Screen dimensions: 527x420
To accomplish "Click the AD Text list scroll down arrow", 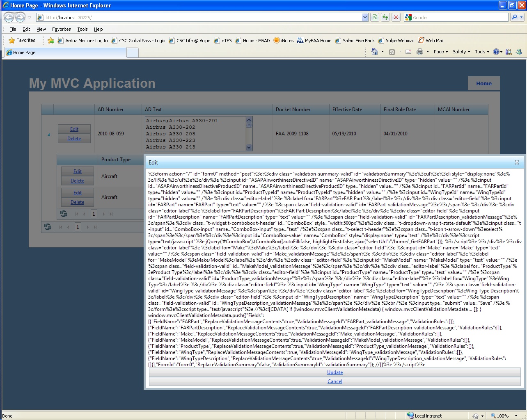I will tap(249, 147).
